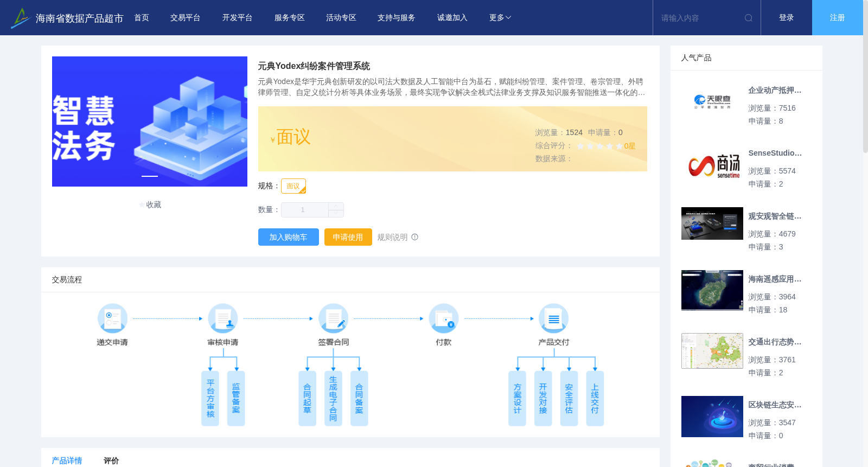Click the 元典Yodex纠纷案件管理系统 title
This screenshot has width=868, height=467.
[x=314, y=66]
